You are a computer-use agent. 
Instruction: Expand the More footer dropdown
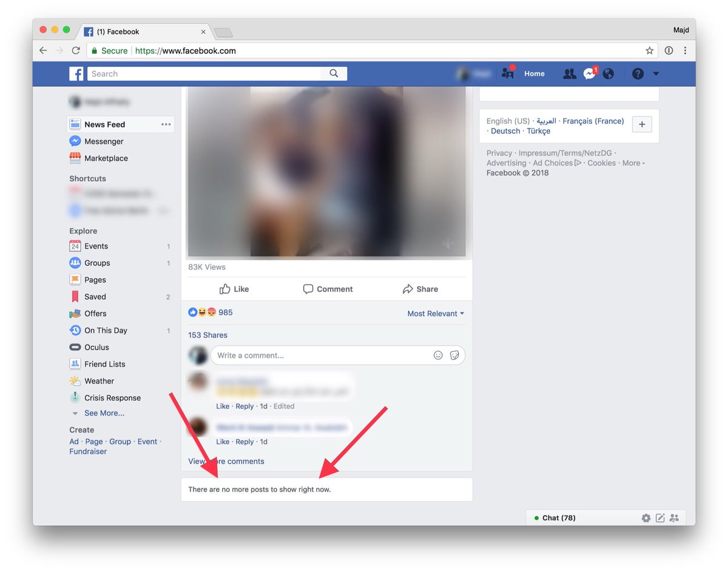point(633,163)
